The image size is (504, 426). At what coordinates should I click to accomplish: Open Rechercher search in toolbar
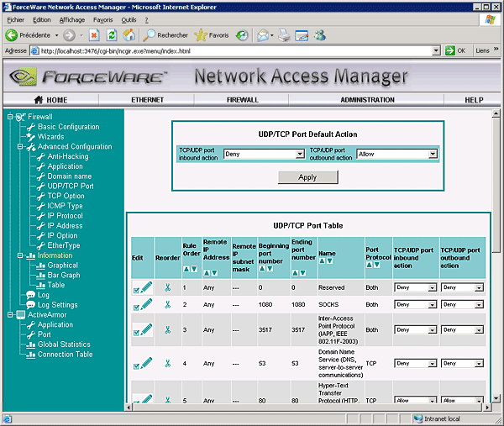165,35
